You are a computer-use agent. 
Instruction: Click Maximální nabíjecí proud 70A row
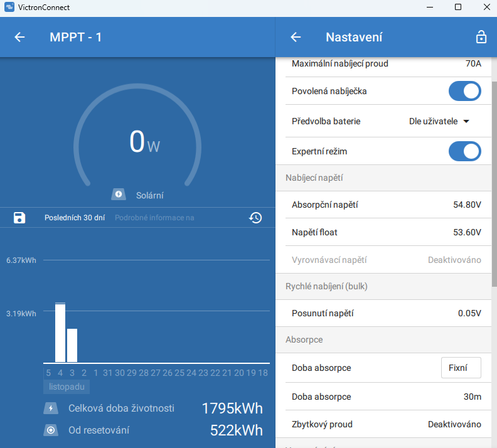[386, 64]
